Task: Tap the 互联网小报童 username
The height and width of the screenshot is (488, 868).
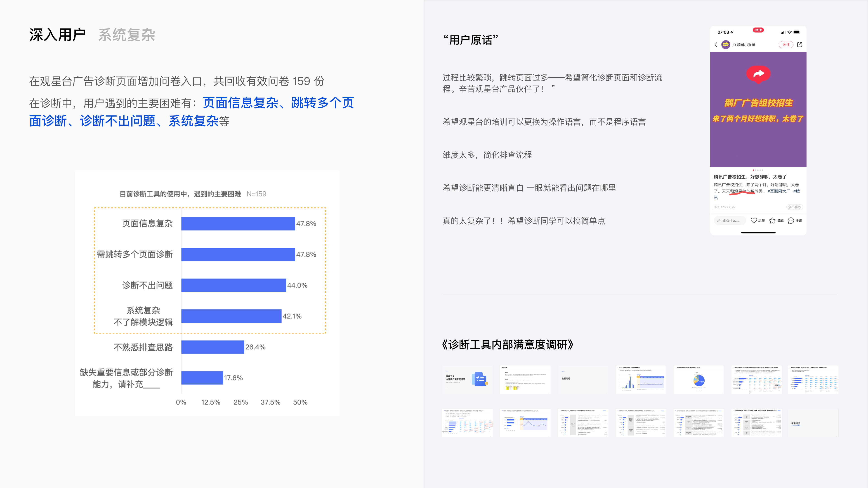Action: point(744,45)
